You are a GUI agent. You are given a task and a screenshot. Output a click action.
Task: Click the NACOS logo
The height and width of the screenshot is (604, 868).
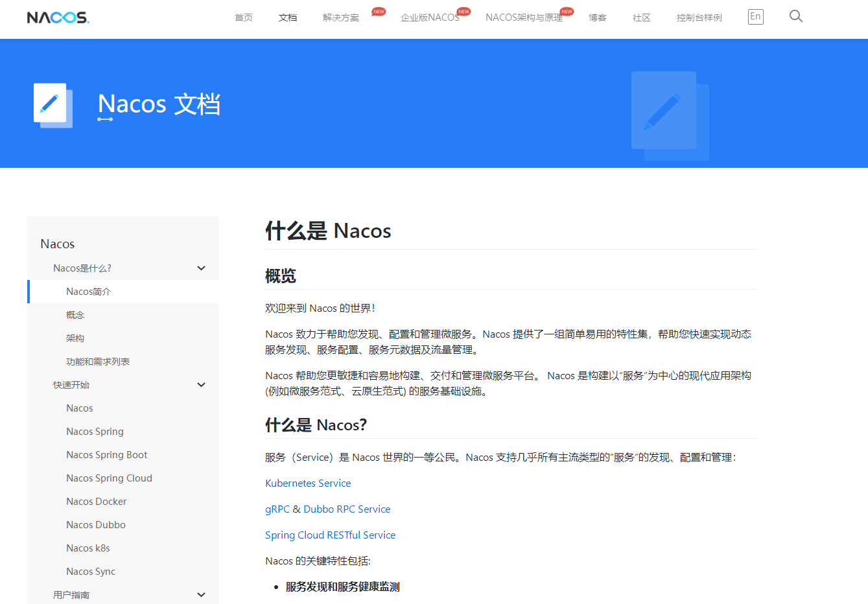[x=58, y=17]
